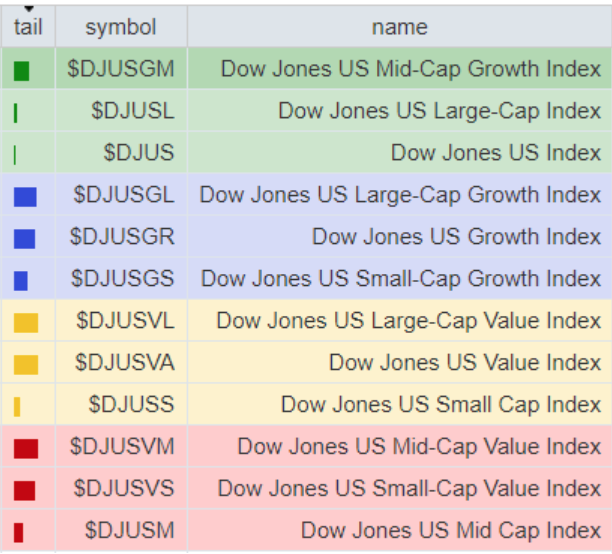Click the blue tail swatch for $DJUSGS
This screenshot has width=612, height=554.
point(21,281)
